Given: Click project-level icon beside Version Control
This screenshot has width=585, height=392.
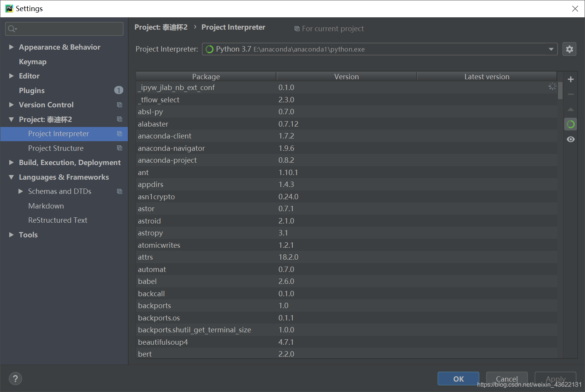Looking at the screenshot, I should pyautogui.click(x=120, y=105).
